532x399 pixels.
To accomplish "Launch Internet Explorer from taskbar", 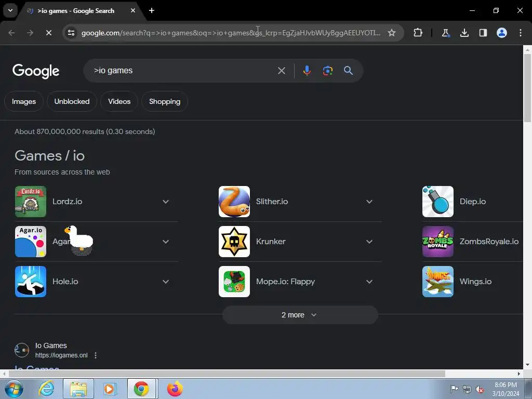I will click(46, 389).
